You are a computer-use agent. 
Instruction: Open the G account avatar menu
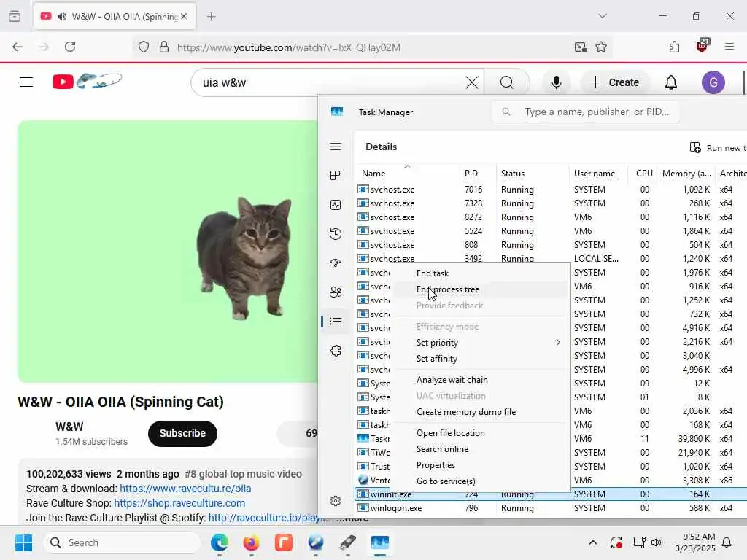tap(713, 82)
